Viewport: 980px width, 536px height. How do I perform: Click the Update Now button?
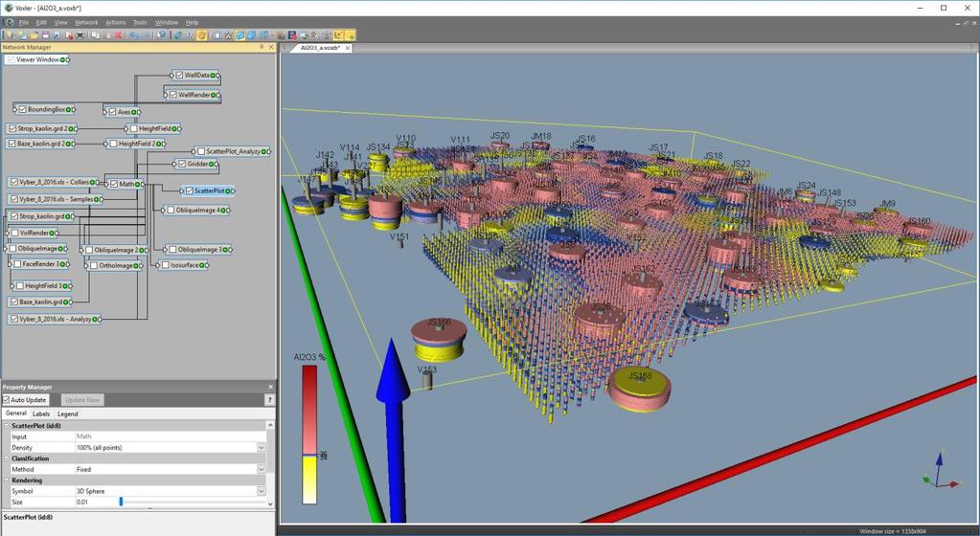pos(82,400)
